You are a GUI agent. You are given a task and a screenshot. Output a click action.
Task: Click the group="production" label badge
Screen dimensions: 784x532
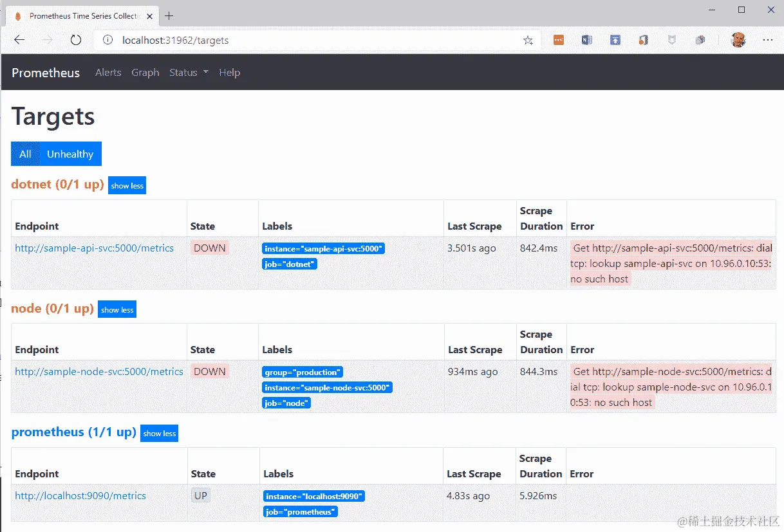(x=303, y=372)
